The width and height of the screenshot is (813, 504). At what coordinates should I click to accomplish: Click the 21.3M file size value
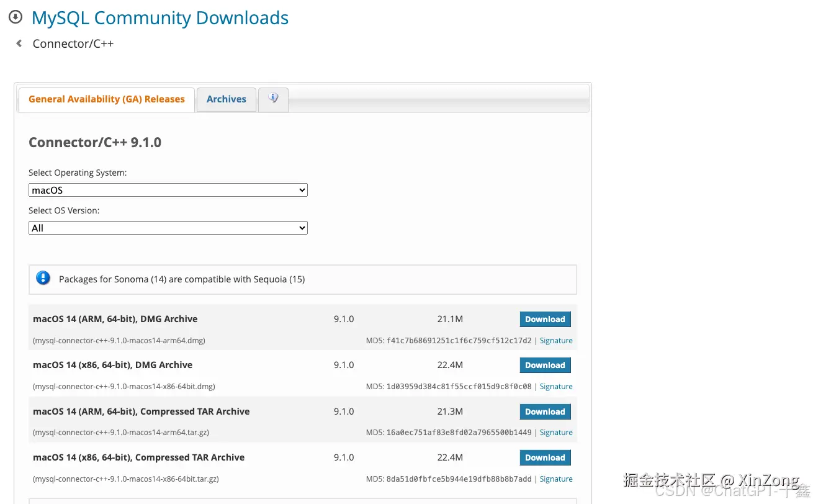pos(450,412)
